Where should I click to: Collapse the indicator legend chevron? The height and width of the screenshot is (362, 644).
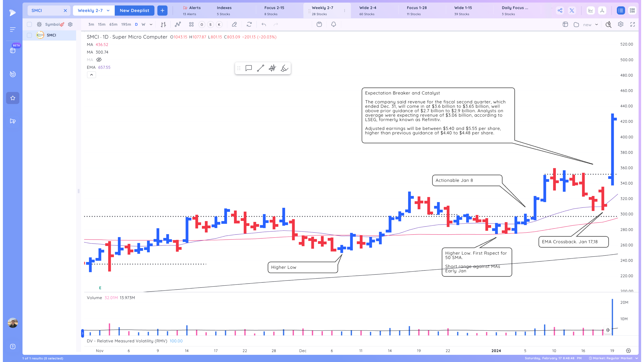click(x=92, y=75)
